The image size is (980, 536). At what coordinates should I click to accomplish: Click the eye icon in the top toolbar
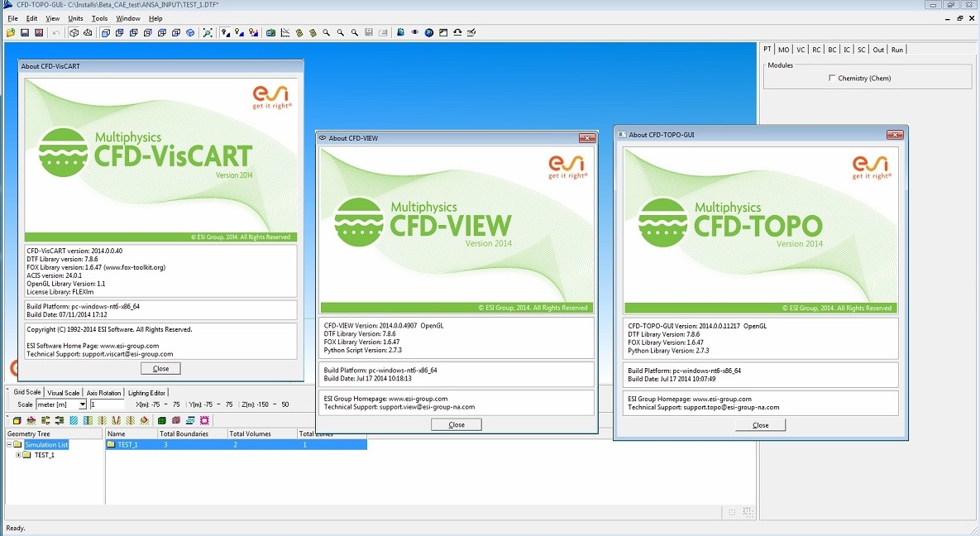point(414,32)
